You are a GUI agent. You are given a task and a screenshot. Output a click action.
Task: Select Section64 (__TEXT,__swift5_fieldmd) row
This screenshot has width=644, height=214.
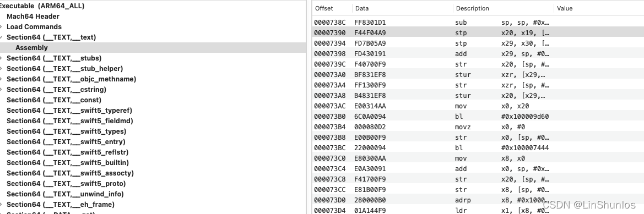[x=70, y=121]
